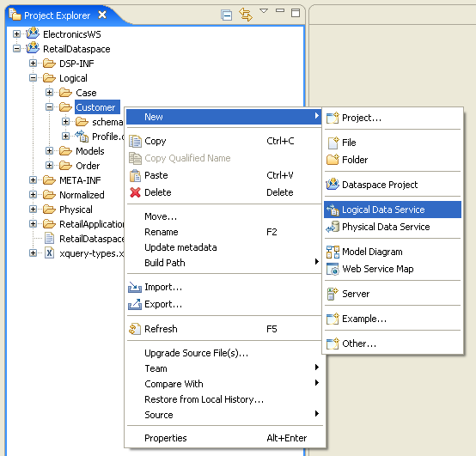Select the Dataspace Project icon
476x456 pixels.
tap(333, 185)
